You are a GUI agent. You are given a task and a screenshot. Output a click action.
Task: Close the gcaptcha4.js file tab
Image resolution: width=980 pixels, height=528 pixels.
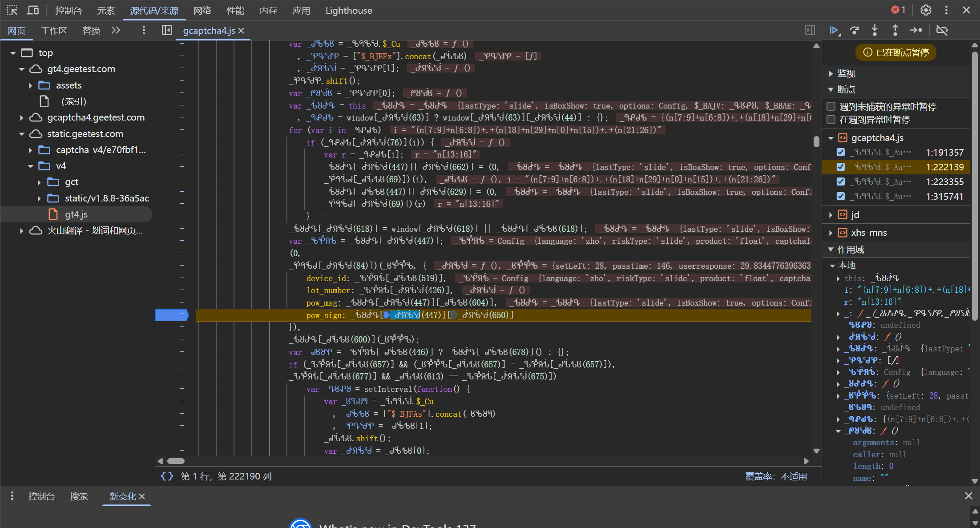click(x=241, y=31)
